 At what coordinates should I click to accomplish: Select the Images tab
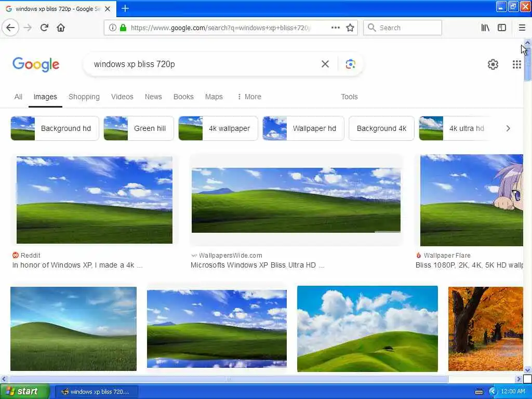(45, 97)
